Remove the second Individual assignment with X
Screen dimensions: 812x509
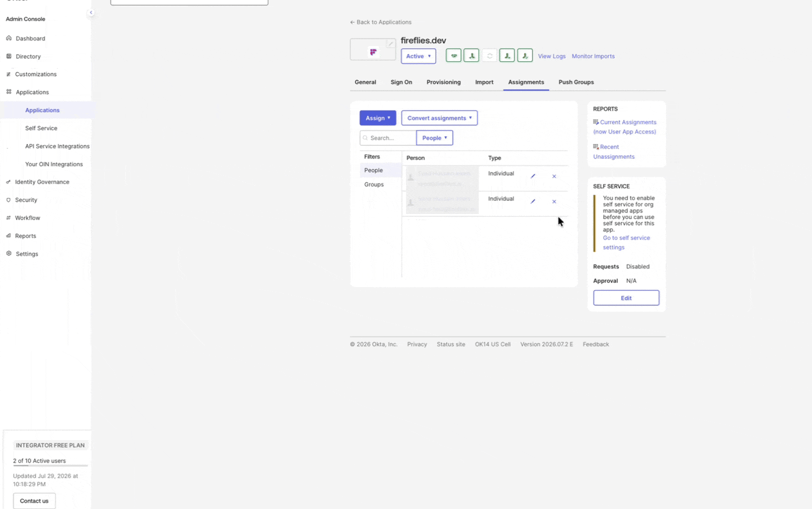[x=554, y=202]
